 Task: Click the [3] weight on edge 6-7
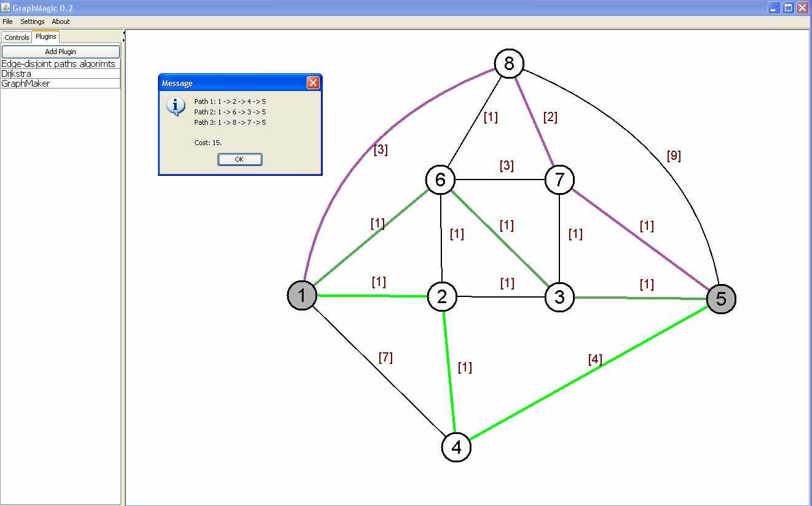point(507,165)
